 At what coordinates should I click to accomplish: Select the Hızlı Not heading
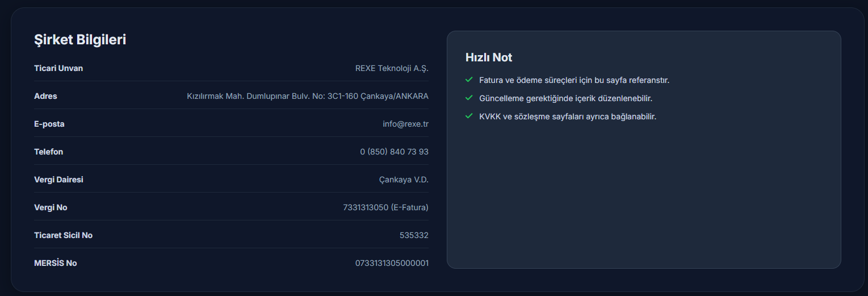[x=489, y=57]
